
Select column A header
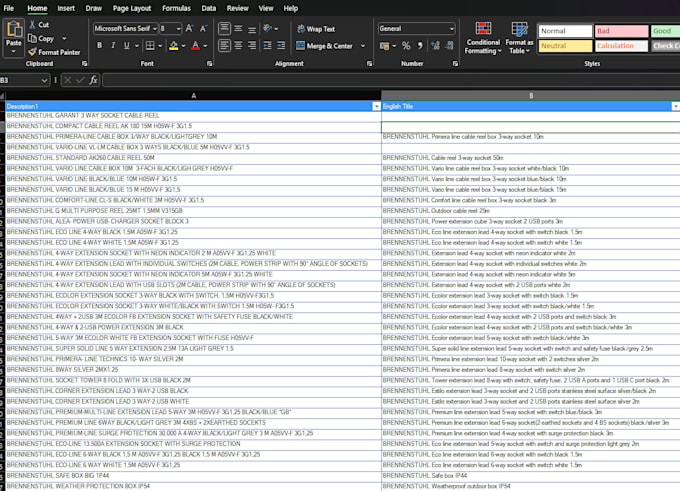point(193,95)
